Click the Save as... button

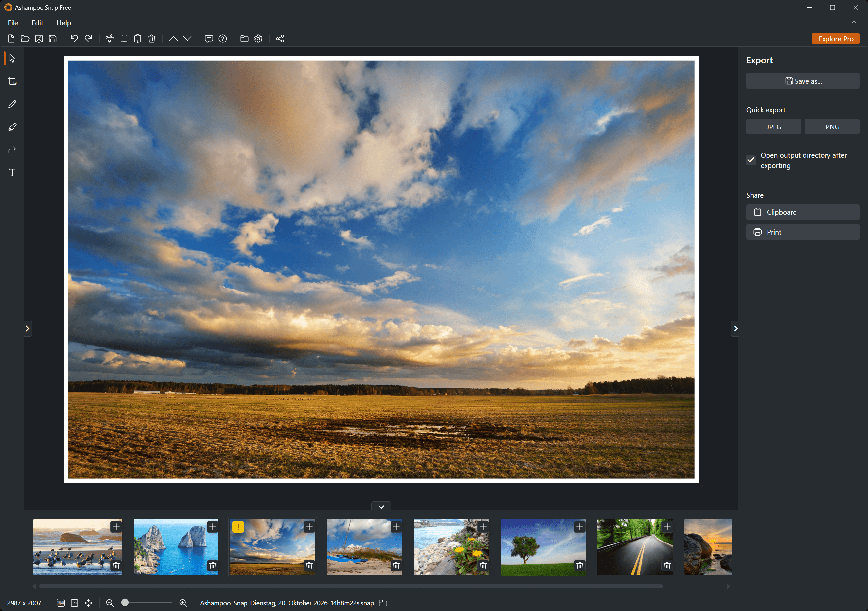point(803,81)
